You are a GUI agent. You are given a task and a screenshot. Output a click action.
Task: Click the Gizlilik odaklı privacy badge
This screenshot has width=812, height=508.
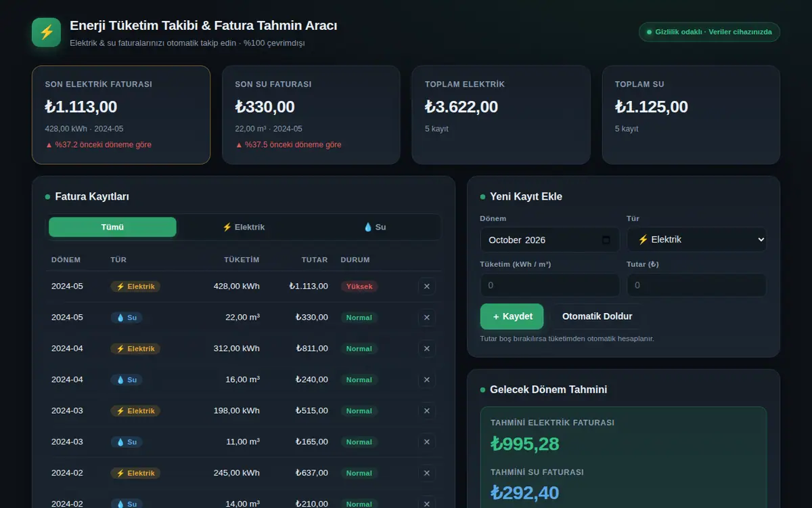click(709, 32)
